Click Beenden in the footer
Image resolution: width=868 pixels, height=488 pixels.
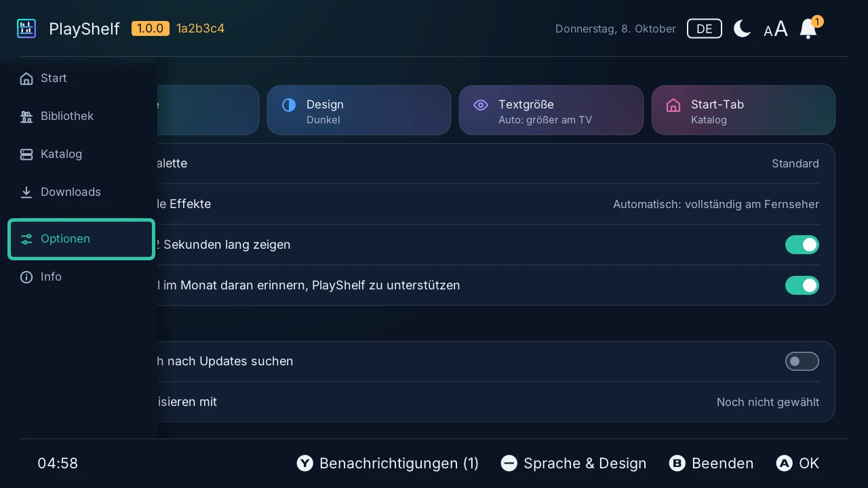click(x=711, y=464)
